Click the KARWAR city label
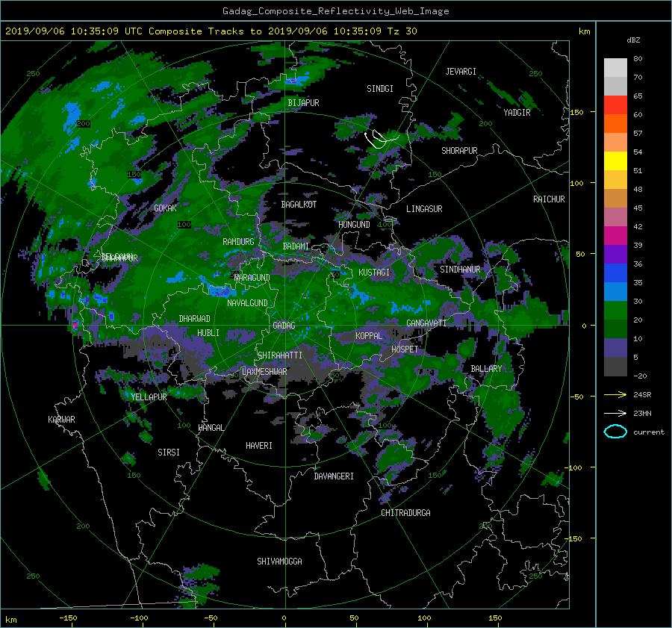This screenshot has width=672, height=628. (x=62, y=420)
